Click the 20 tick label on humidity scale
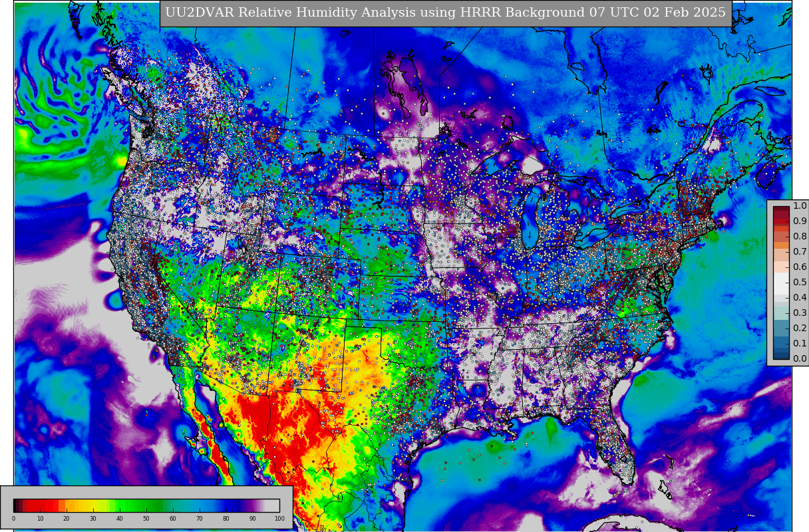The width and height of the screenshot is (809, 532). 67,519
